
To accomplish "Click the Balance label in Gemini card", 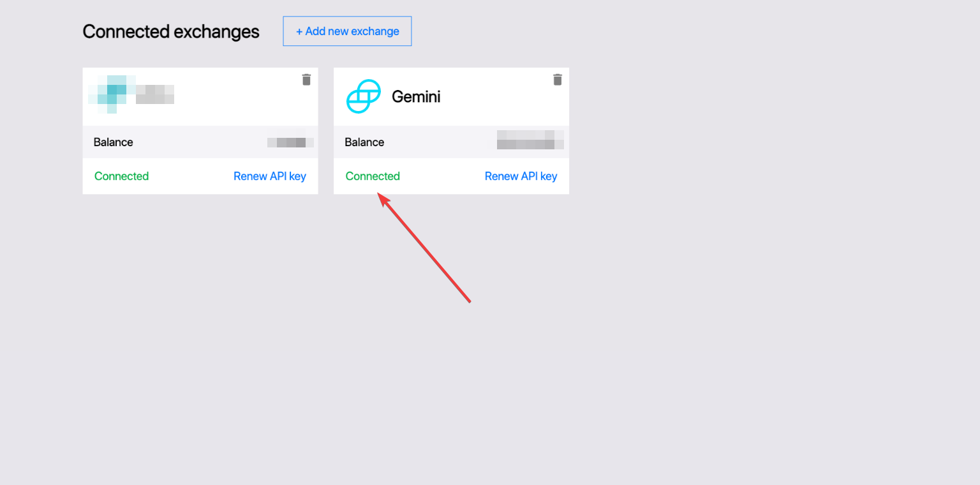I will [x=364, y=142].
